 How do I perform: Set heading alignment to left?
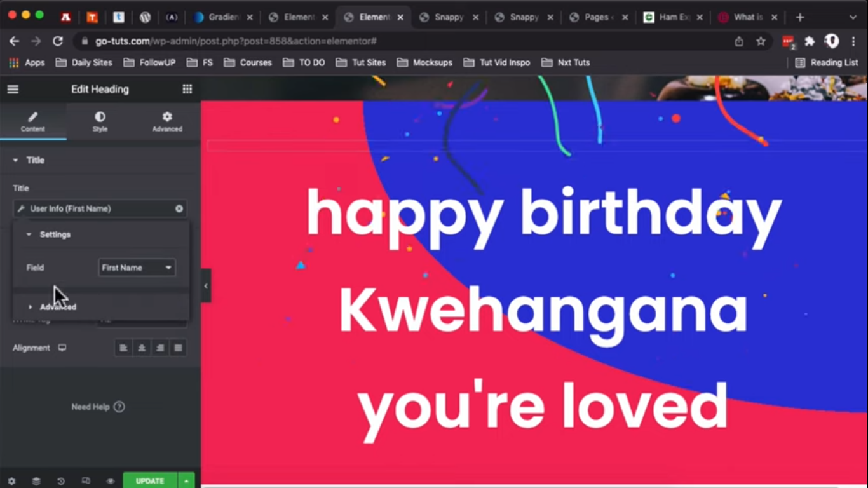123,348
